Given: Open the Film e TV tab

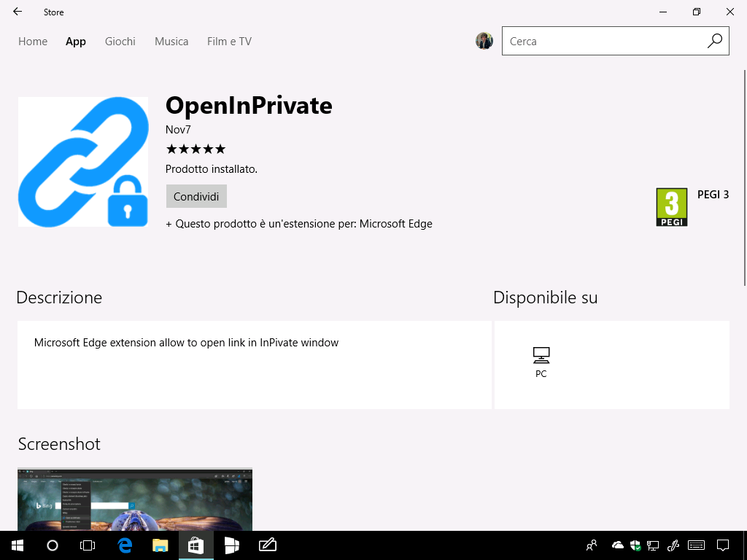Looking at the screenshot, I should pos(229,42).
